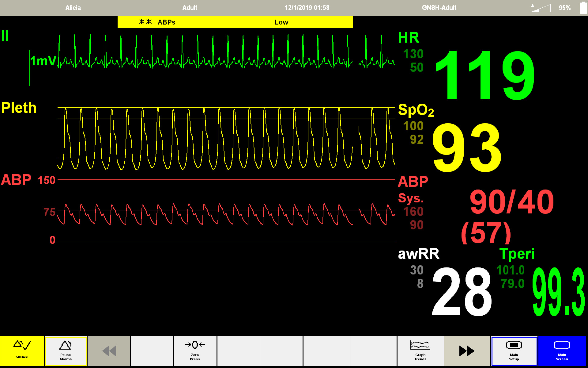The image size is (588, 368).
Task: Open SpO2 numeric 93 settings
Action: 466,147
